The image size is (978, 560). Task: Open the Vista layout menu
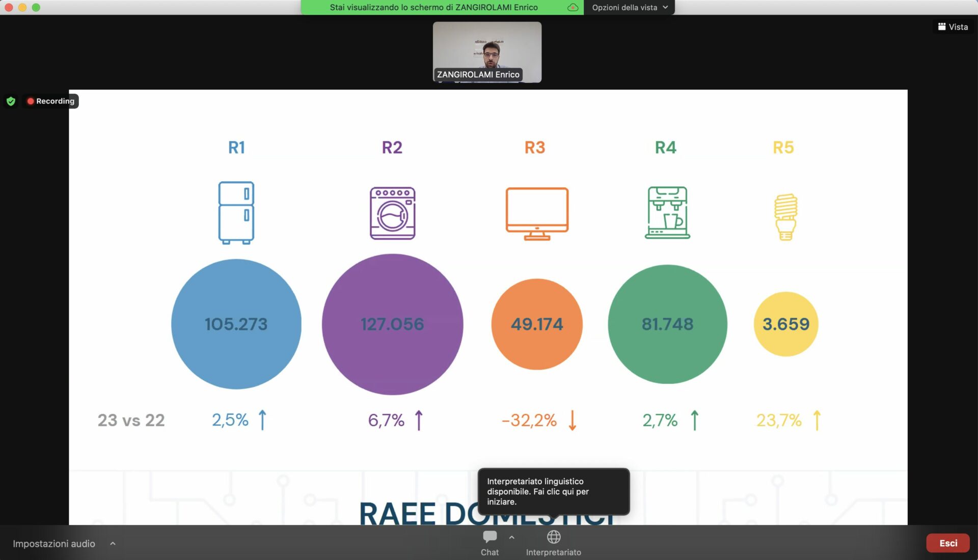point(953,27)
